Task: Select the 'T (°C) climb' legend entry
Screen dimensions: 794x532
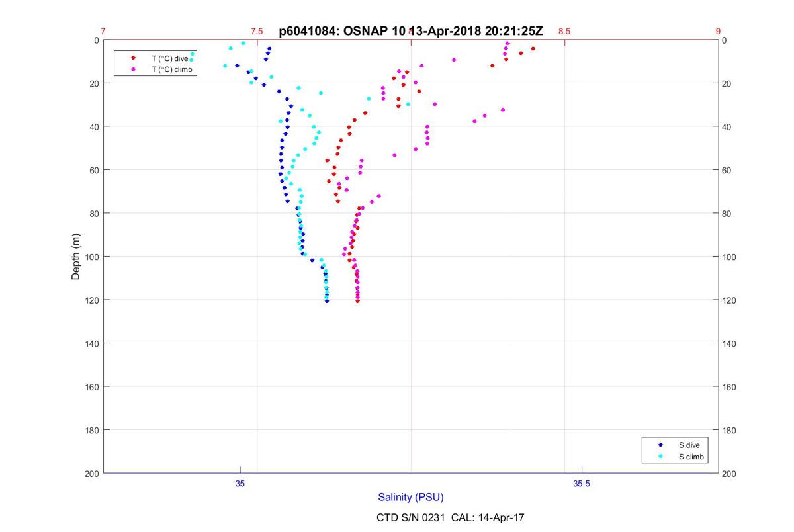Action: pyautogui.click(x=172, y=69)
